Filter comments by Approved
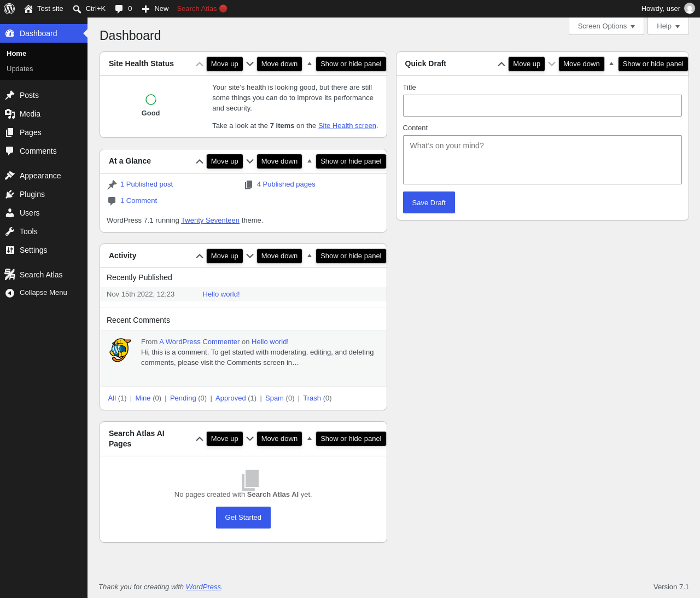This screenshot has height=598, width=700. (231, 398)
